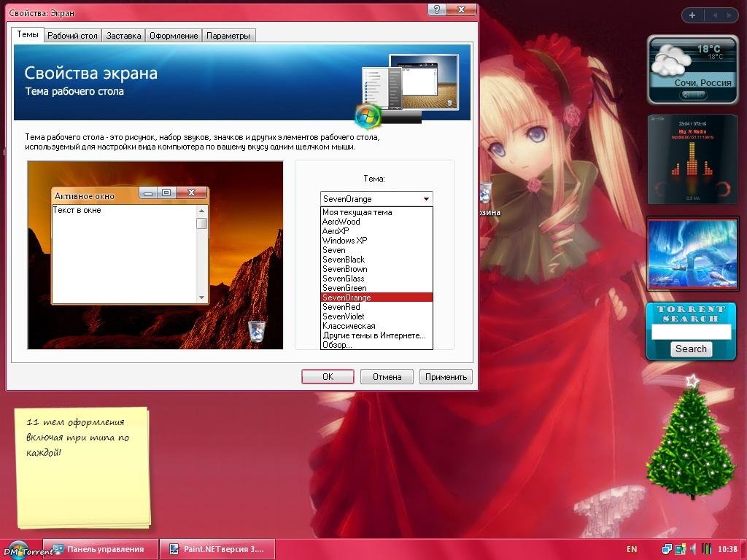747x560 pixels.
Task: Add a gadget with sidebar plus button
Action: [x=692, y=15]
